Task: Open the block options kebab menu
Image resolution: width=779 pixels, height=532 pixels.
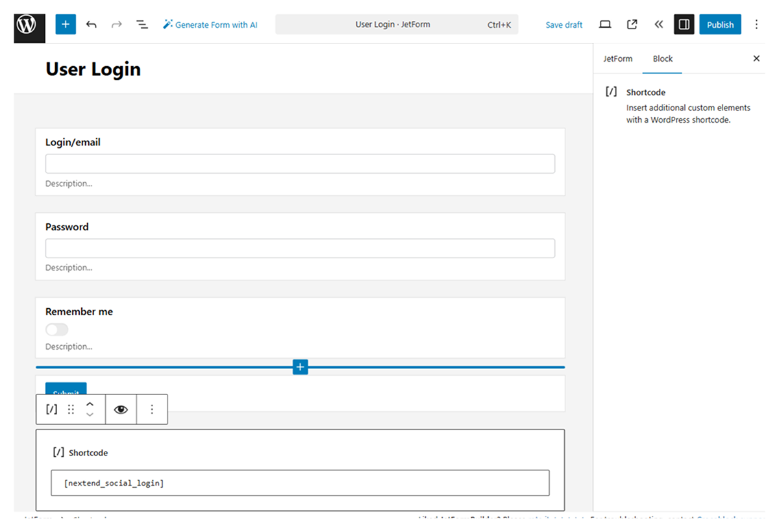Action: tap(152, 409)
